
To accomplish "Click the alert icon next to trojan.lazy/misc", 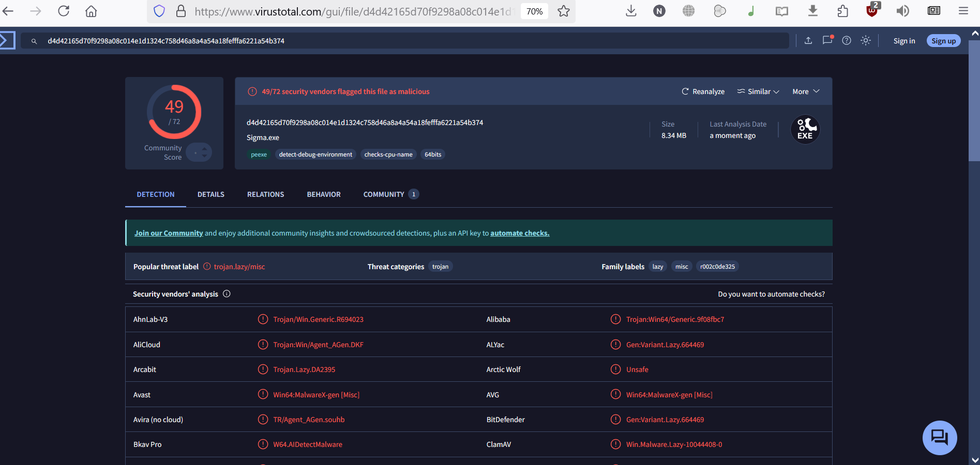I will coord(207,266).
